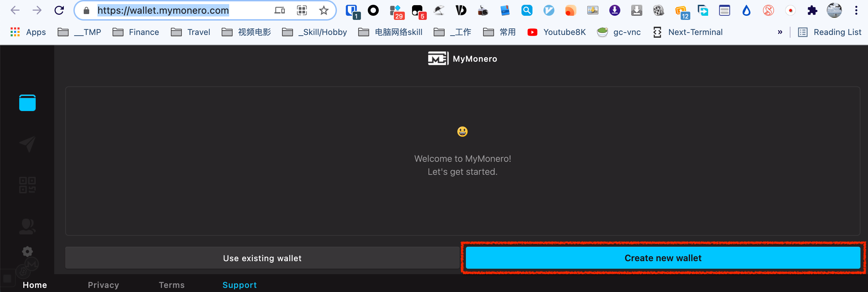868x292 pixels.
Task: Select the Home footer tab
Action: (35, 285)
